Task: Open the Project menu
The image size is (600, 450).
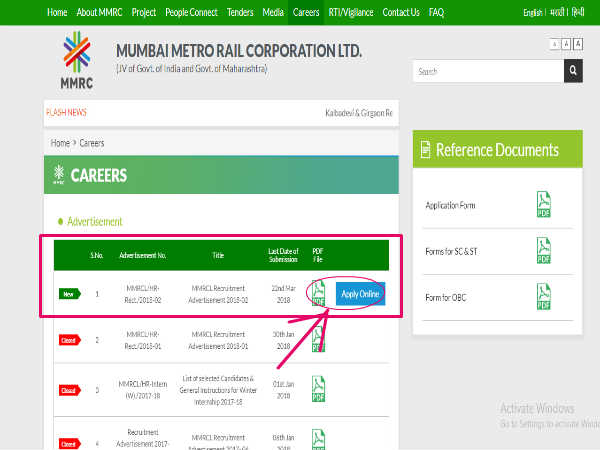Action: coord(144,13)
